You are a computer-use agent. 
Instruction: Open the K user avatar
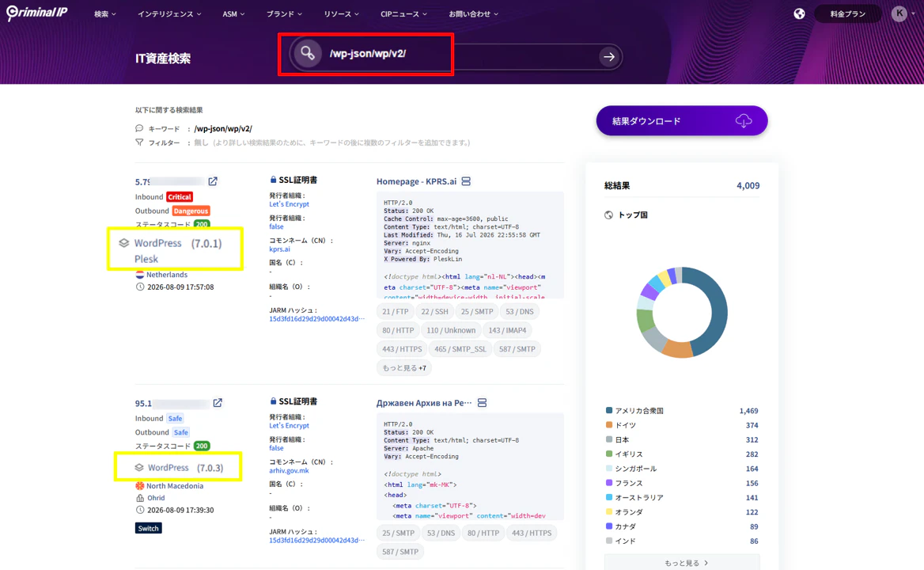click(899, 13)
